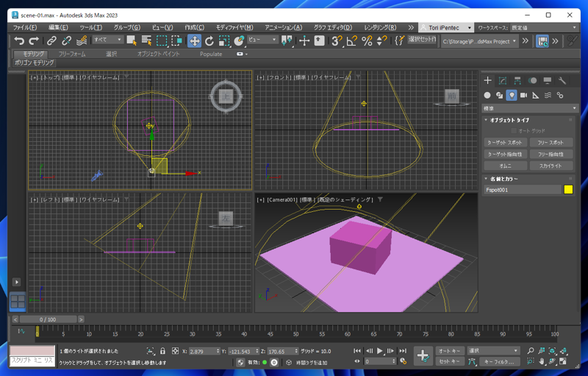
Task: Open the Modify tab of the command panel
Action: pyautogui.click(x=503, y=81)
